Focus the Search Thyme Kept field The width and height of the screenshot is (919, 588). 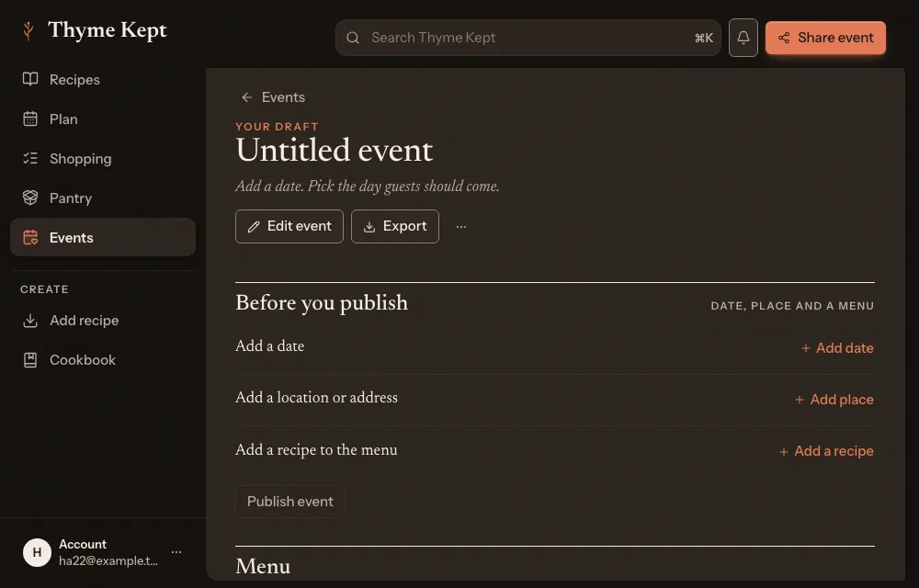[528, 38]
